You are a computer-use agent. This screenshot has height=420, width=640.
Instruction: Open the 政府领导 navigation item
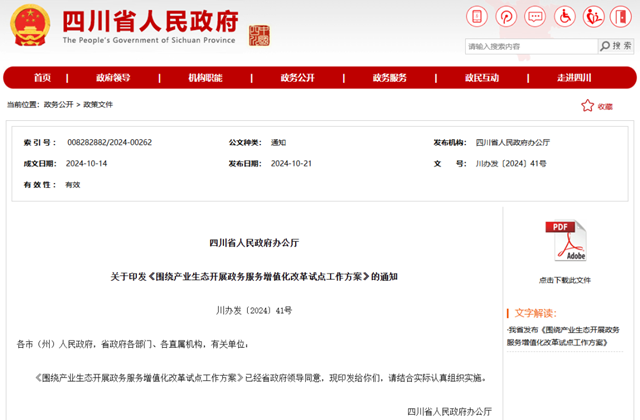(x=113, y=78)
